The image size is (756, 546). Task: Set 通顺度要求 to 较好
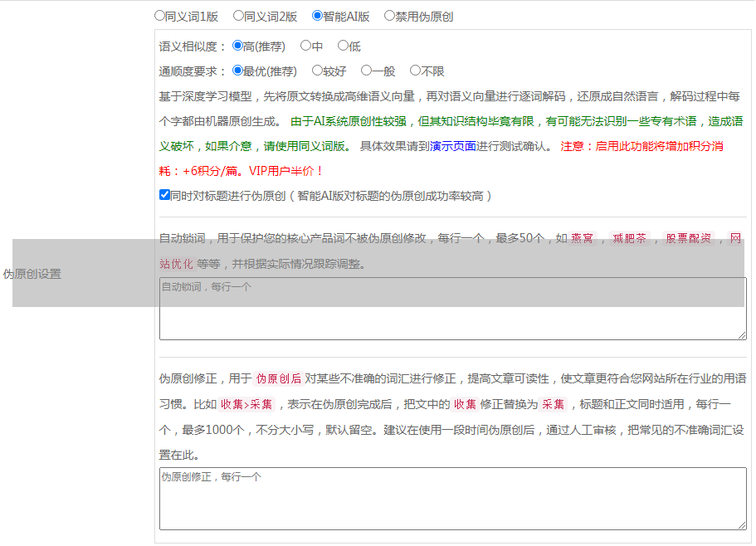[317, 71]
